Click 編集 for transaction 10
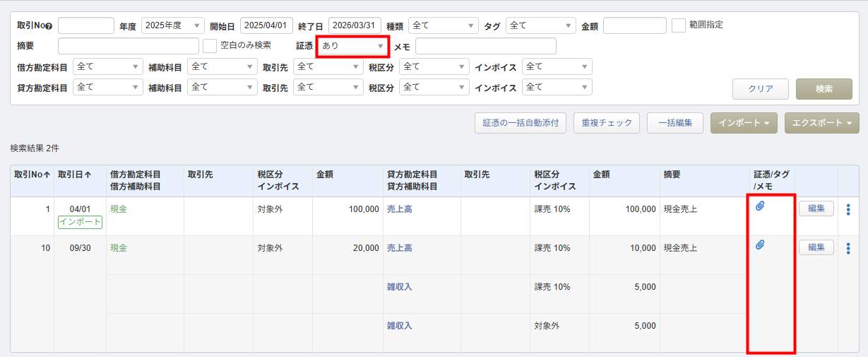Screen dimensions: 868x357 pos(816,247)
